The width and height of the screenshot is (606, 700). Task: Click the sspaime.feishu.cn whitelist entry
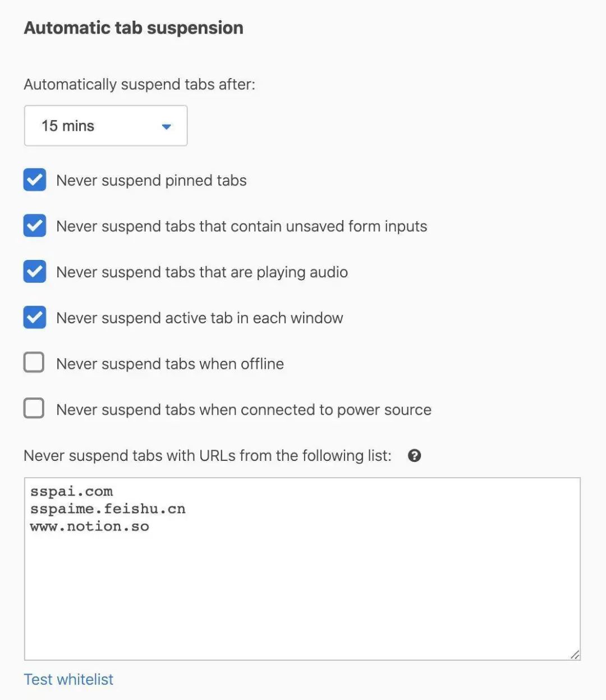108,509
